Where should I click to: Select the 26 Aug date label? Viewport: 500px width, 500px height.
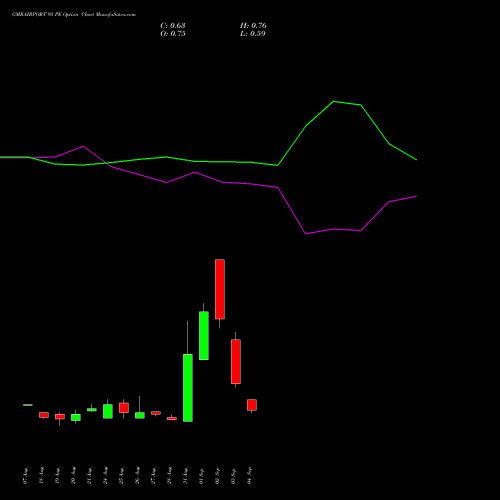(137, 476)
